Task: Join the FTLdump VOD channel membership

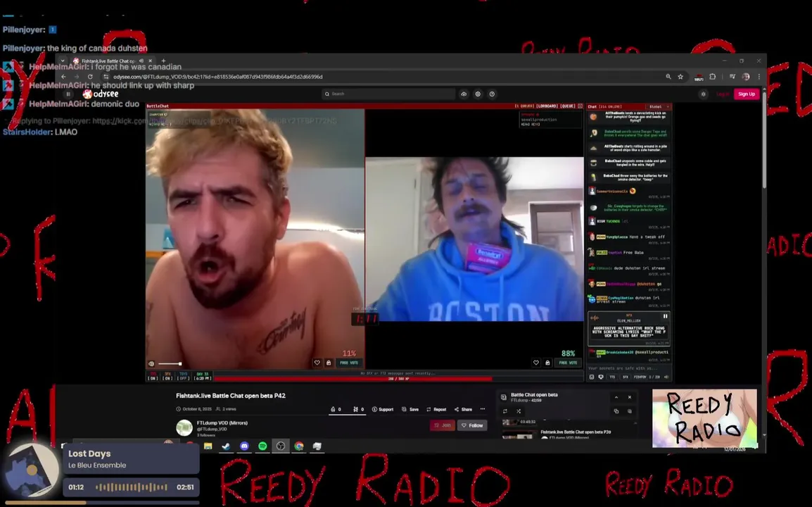Action: (443, 425)
